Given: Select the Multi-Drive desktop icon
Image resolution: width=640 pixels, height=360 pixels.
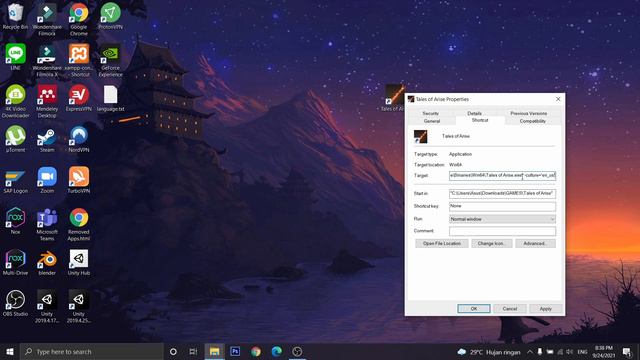Looking at the screenshot, I should click(x=16, y=262).
